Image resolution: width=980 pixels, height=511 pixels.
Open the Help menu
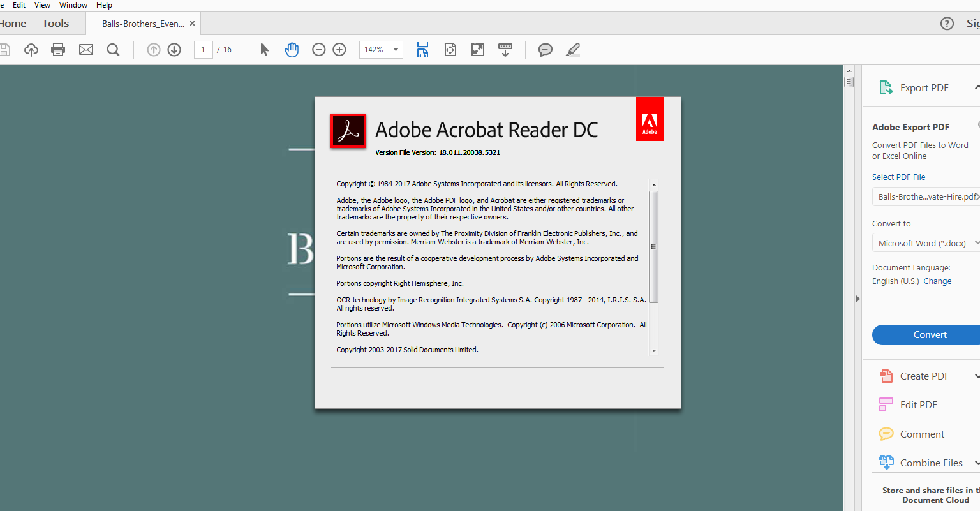point(104,5)
